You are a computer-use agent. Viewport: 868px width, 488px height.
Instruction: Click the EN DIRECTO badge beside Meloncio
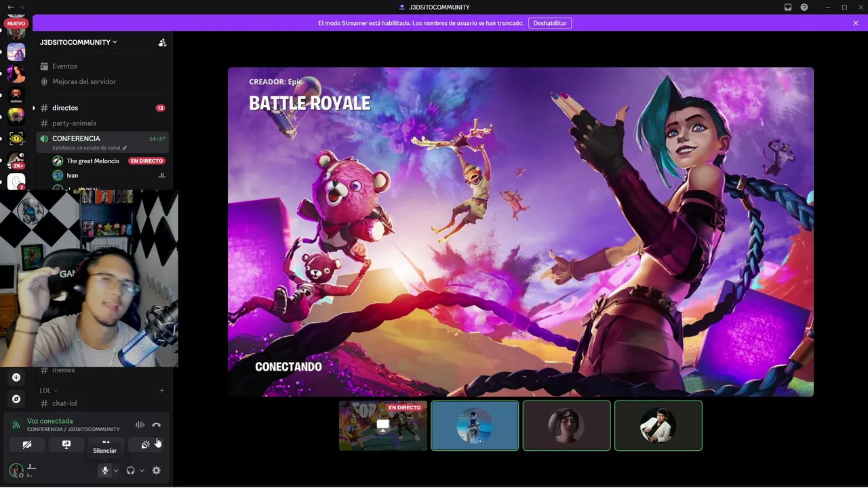point(146,161)
